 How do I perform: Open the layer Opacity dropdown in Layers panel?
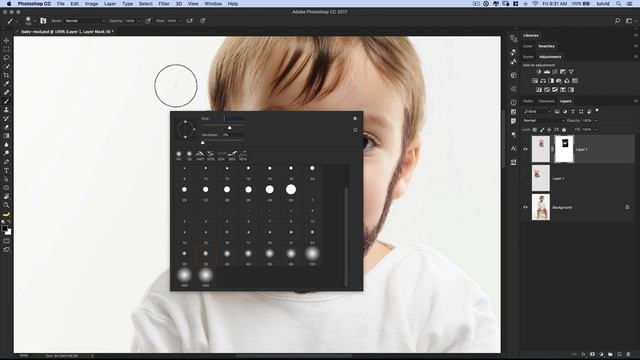(596, 121)
